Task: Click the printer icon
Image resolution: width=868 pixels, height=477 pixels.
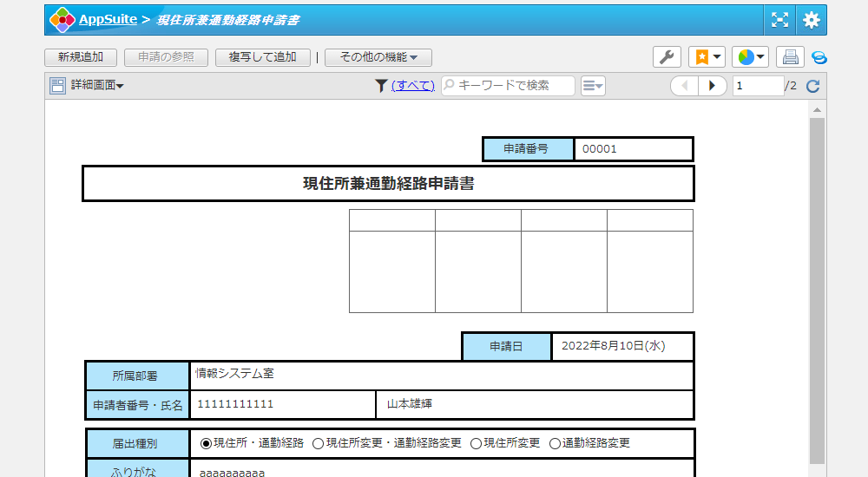Action: point(790,57)
